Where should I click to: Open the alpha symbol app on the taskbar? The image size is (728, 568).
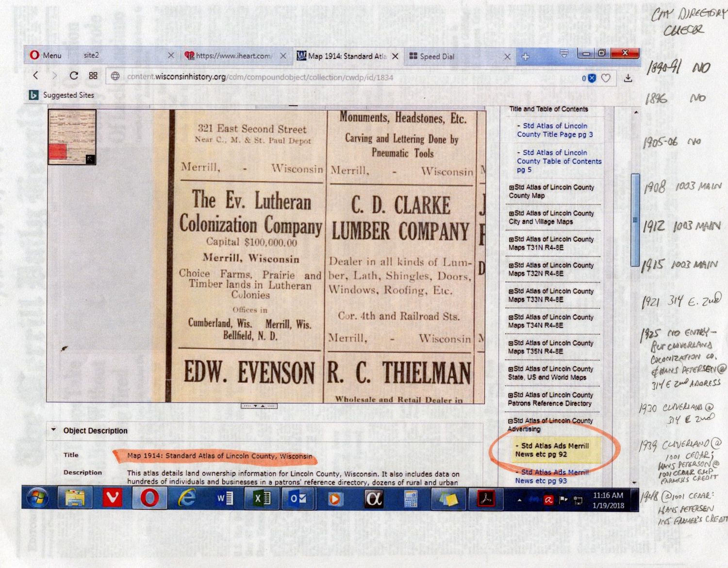(x=373, y=499)
